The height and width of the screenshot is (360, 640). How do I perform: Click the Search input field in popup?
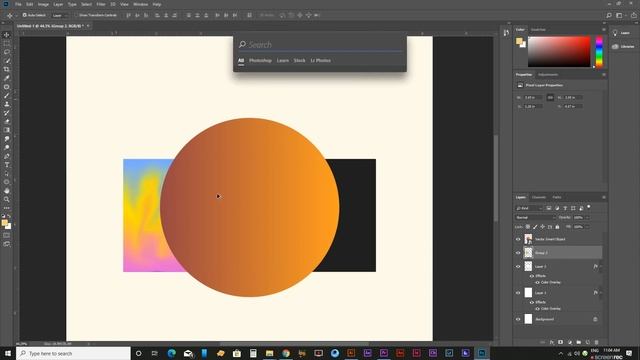tap(320, 44)
